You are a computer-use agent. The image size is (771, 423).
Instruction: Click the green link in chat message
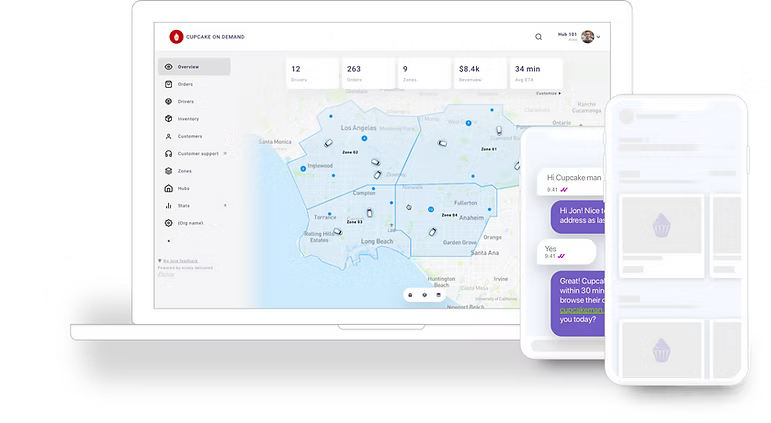[x=582, y=309]
